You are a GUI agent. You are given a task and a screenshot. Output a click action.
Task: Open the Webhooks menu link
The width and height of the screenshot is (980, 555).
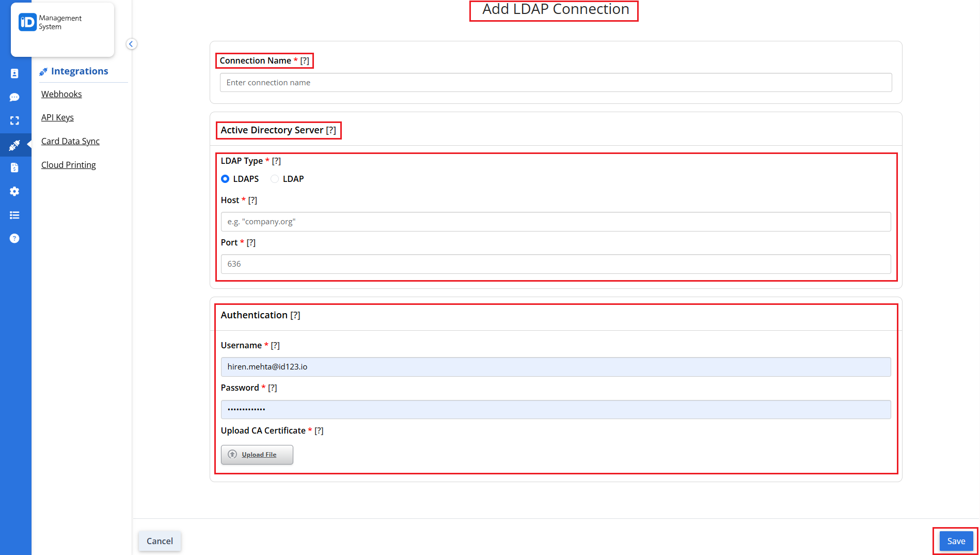pos(61,94)
